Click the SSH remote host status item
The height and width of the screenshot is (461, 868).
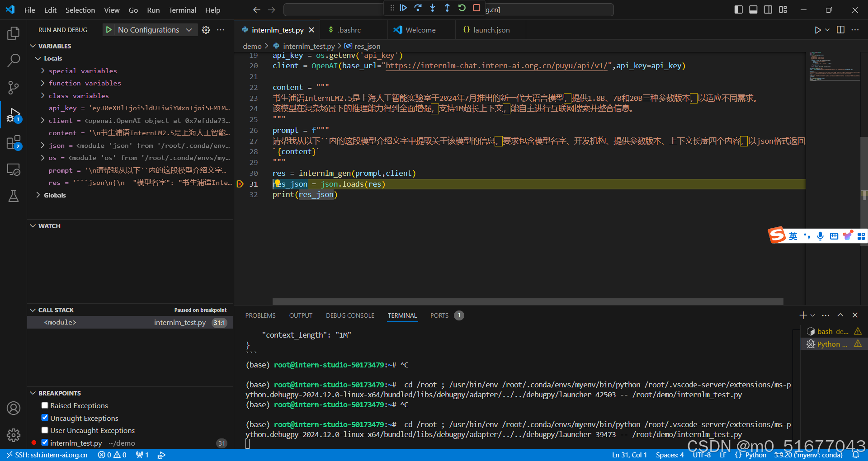tap(47, 455)
